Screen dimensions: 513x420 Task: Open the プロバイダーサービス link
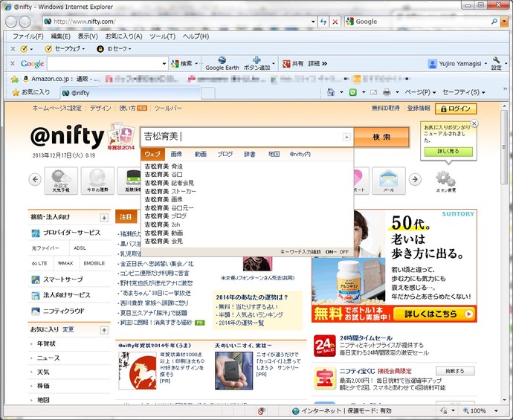click(x=71, y=233)
